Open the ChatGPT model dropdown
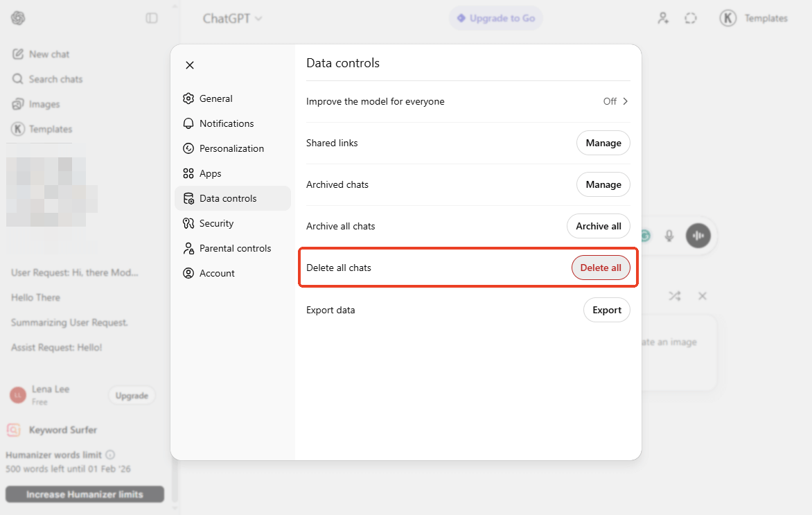The height and width of the screenshot is (515, 812). tap(232, 19)
